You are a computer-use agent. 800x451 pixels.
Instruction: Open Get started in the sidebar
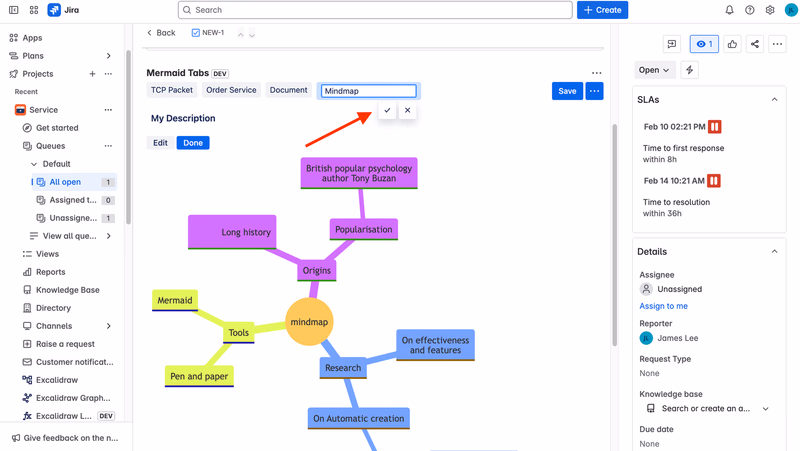pyautogui.click(x=57, y=128)
